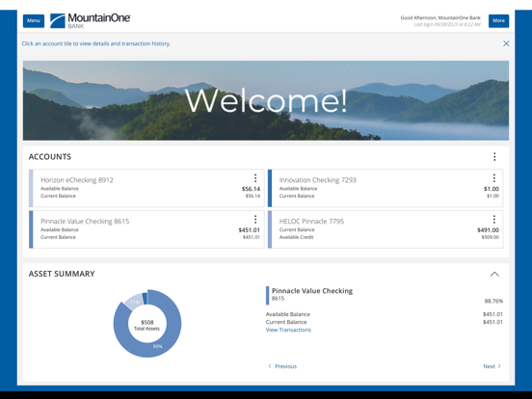The image size is (532, 399).
Task: Open the Innovation Checking 7293 account tile
Action: point(386,188)
